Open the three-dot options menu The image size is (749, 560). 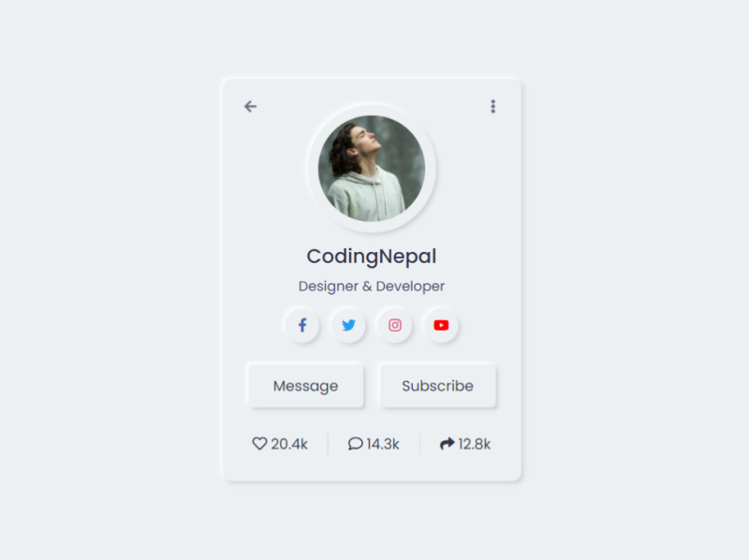[493, 106]
